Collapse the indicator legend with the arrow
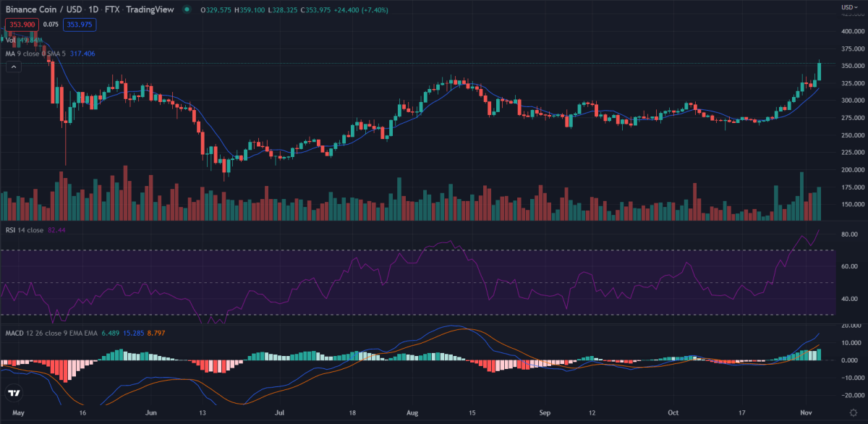Image resolution: width=868 pixels, height=424 pixels. tap(13, 67)
